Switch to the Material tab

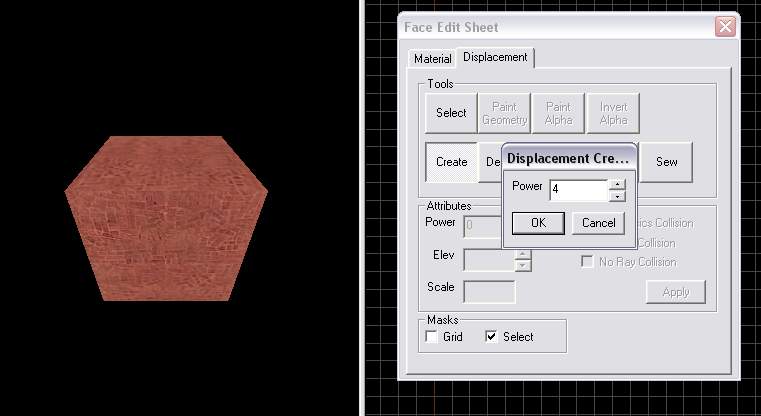433,59
